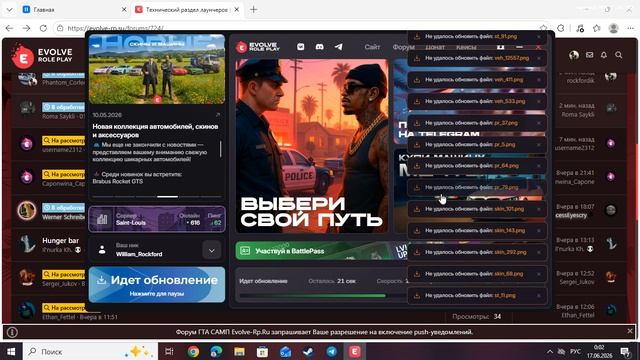Image resolution: width=640 pixels, height=360 pixels.
Task: Click the info icon in push-notification bar
Action: tap(12, 332)
